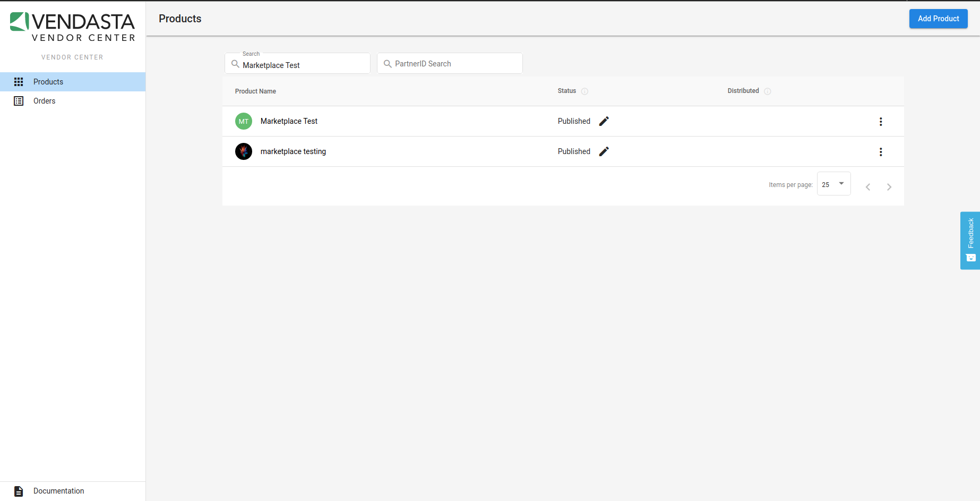Open the Feedback side tab
Viewport: 980px width, 501px height.
point(970,241)
